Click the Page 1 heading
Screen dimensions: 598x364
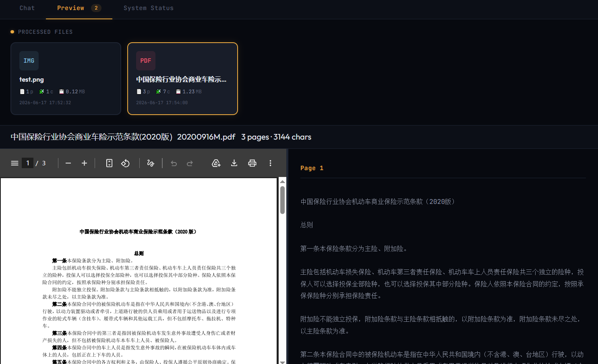[312, 168]
